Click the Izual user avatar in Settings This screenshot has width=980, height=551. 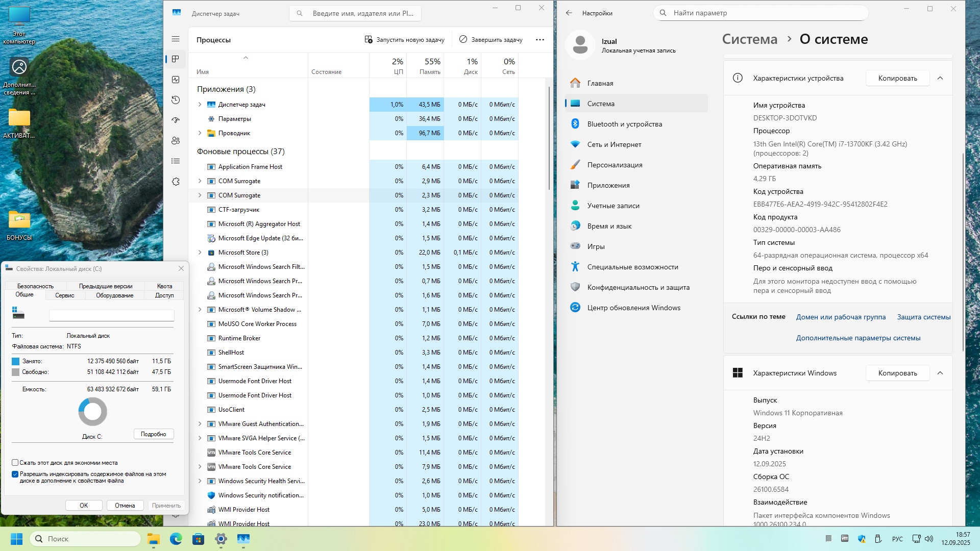(580, 45)
